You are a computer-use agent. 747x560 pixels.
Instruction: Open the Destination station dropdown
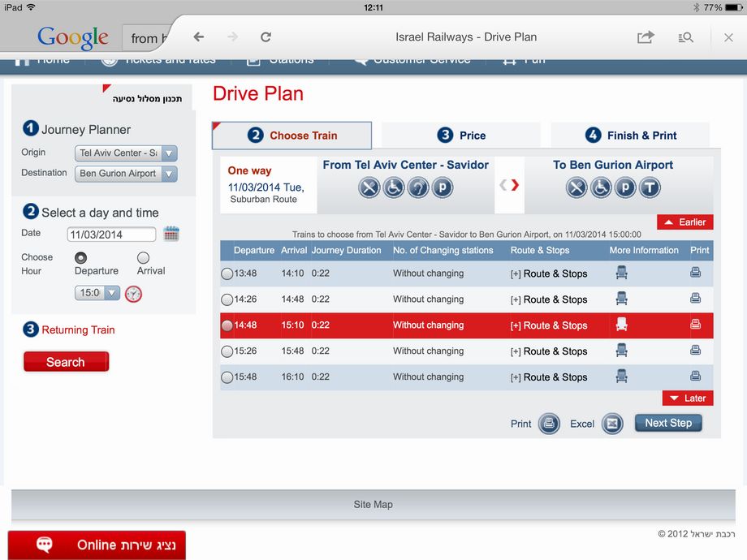pyautogui.click(x=169, y=174)
